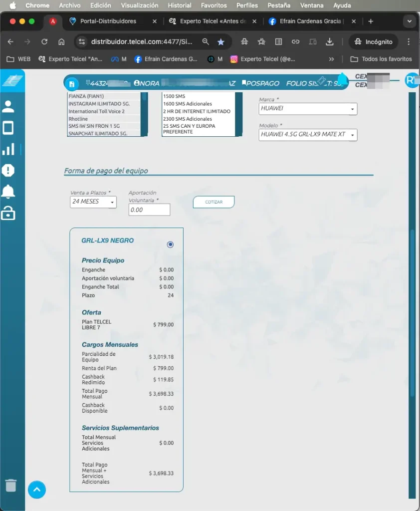Open the bar chart reports icon
This screenshot has height=511, width=420.
[x=8, y=149]
